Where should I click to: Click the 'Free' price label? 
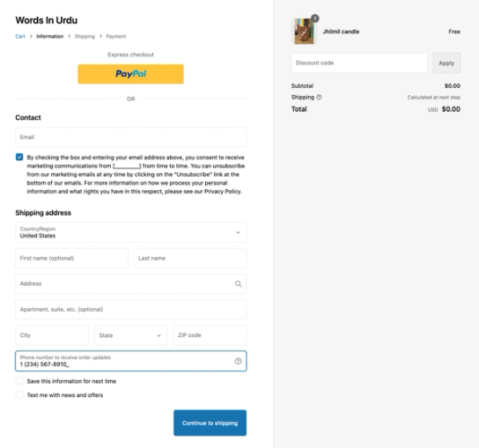(454, 31)
